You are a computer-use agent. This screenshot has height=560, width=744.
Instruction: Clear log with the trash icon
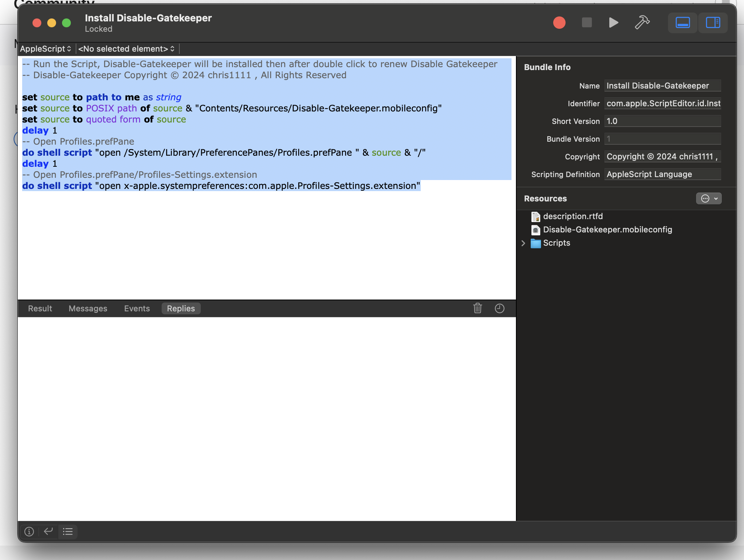tap(478, 308)
